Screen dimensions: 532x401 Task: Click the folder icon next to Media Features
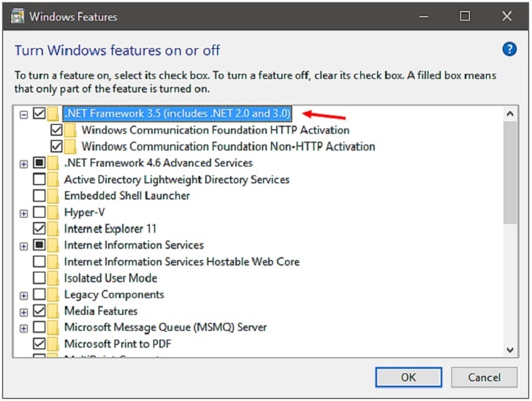click(x=53, y=310)
